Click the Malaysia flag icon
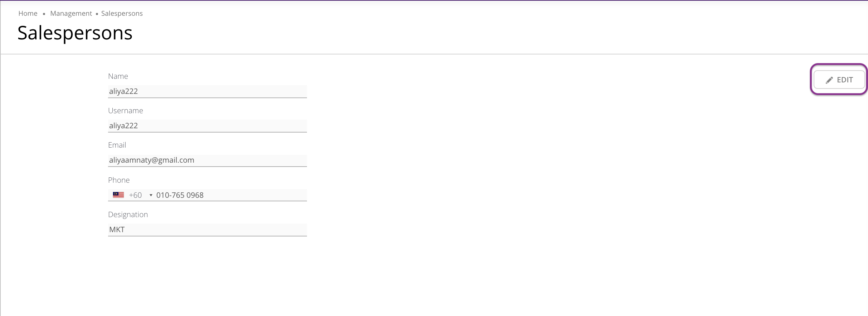The image size is (868, 316). (118, 195)
